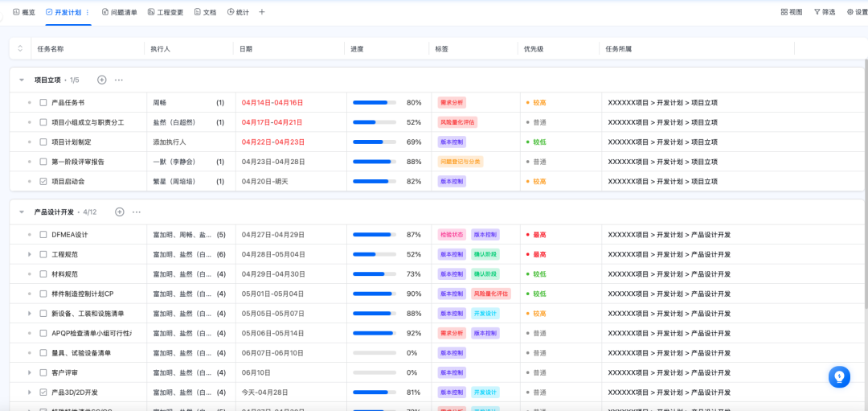
Task: Open the ellipsis menu for 产品设计开发 group
Action: 137,212
